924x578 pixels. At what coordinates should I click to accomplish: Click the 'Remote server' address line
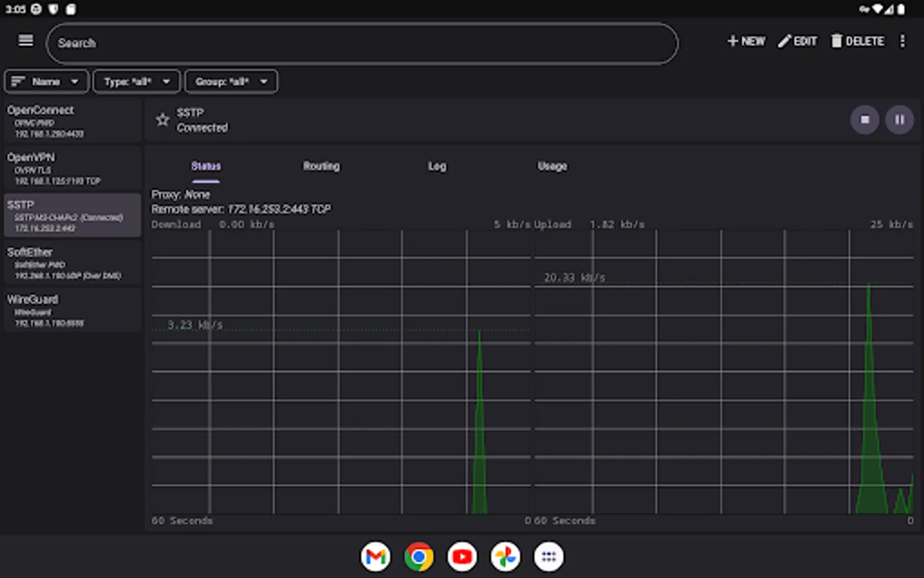[x=241, y=209]
